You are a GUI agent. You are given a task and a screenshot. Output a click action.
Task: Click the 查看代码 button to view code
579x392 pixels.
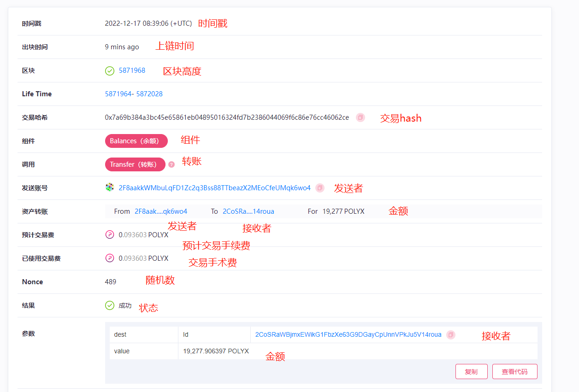(514, 371)
